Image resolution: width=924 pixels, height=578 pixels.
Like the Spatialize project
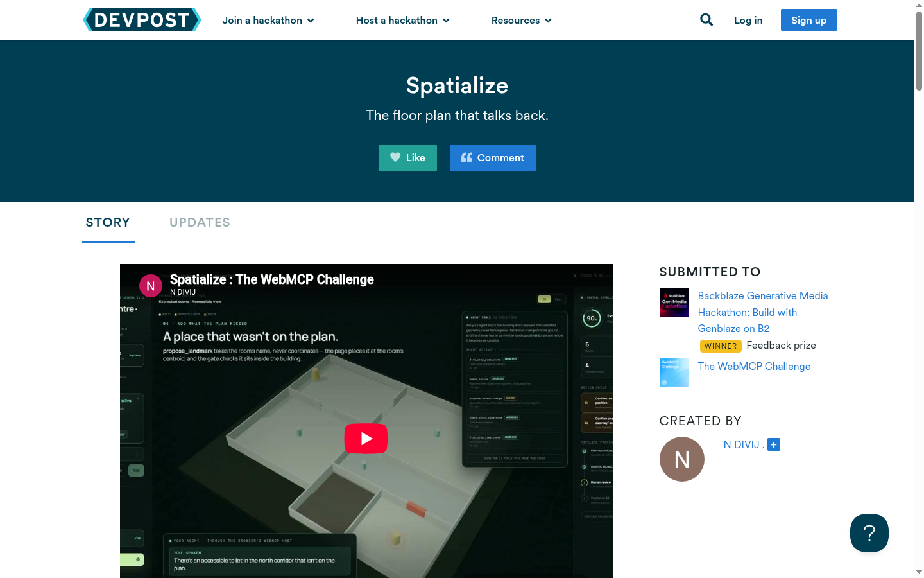(407, 158)
